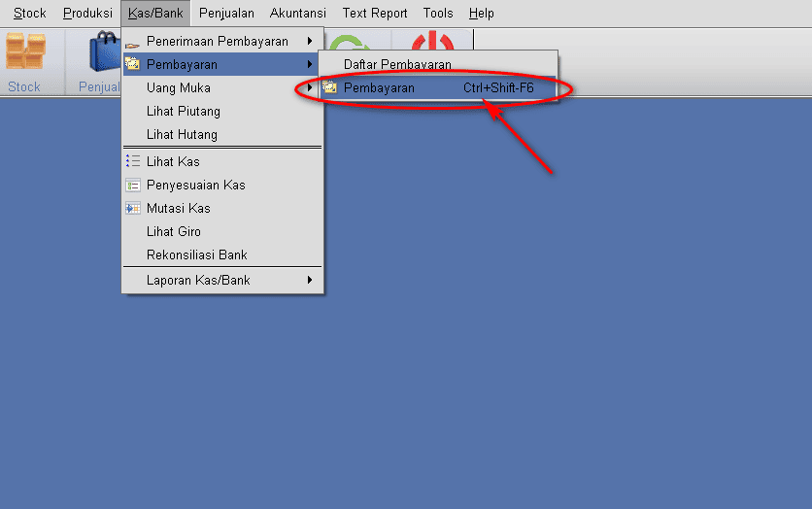Open the Akuntansi menu
This screenshot has height=509, width=812.
pyautogui.click(x=298, y=13)
